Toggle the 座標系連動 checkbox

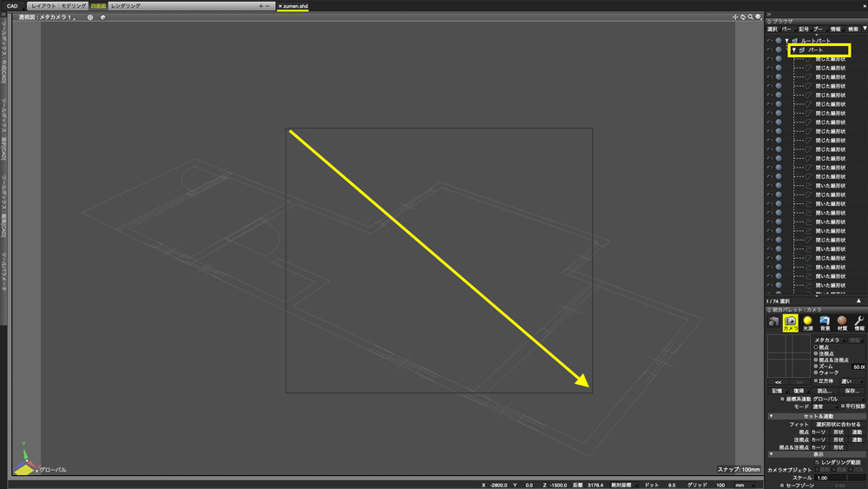782,399
